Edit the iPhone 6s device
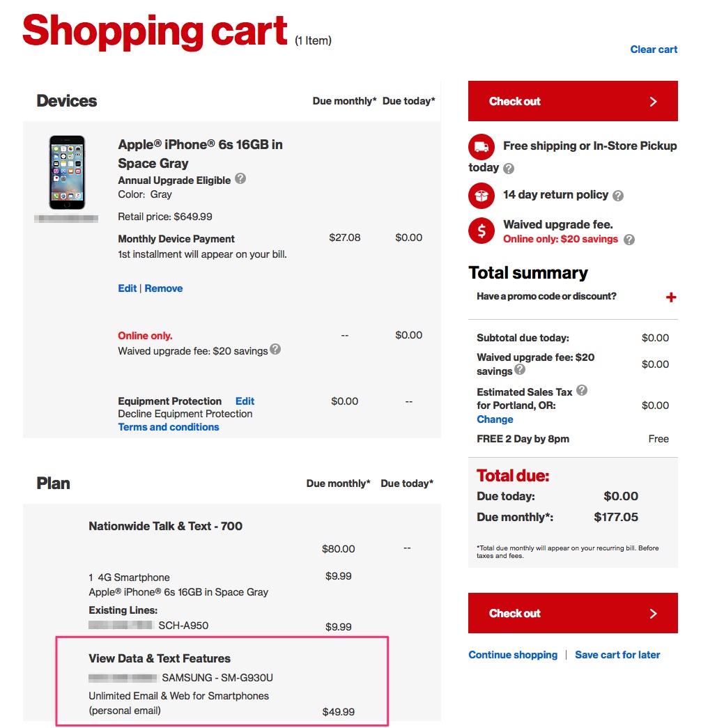Screen dimensions: 701x728 128,288
